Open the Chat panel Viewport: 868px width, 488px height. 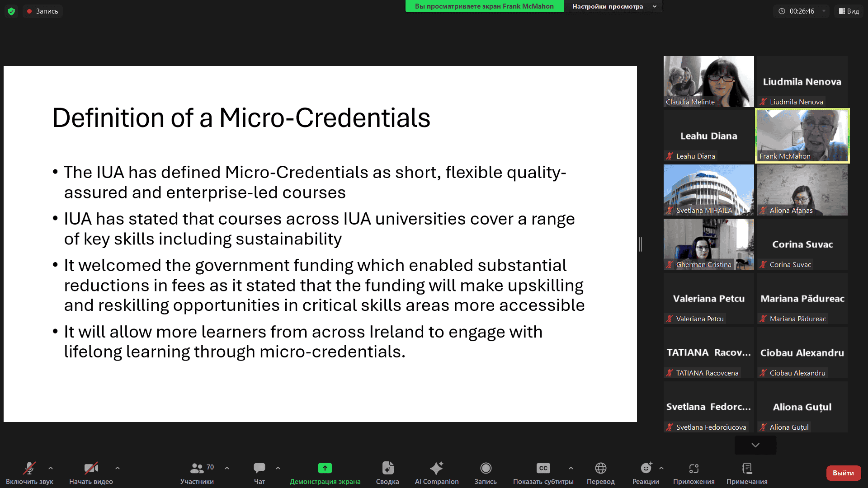tap(259, 468)
